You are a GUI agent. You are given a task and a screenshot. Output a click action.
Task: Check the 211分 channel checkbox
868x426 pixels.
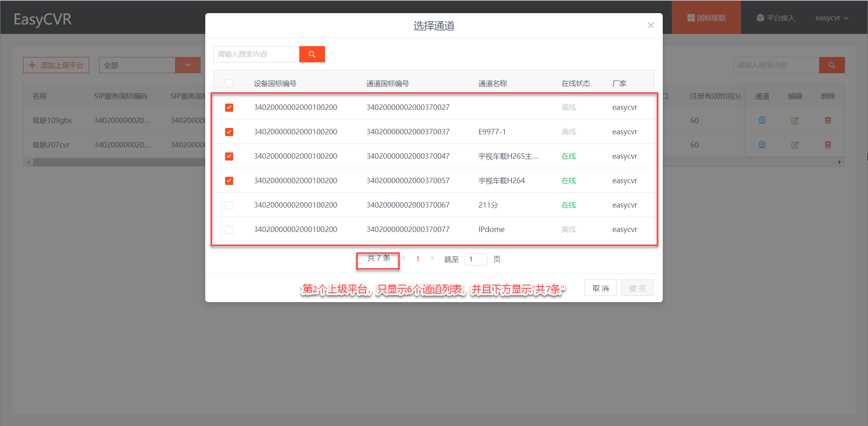229,205
